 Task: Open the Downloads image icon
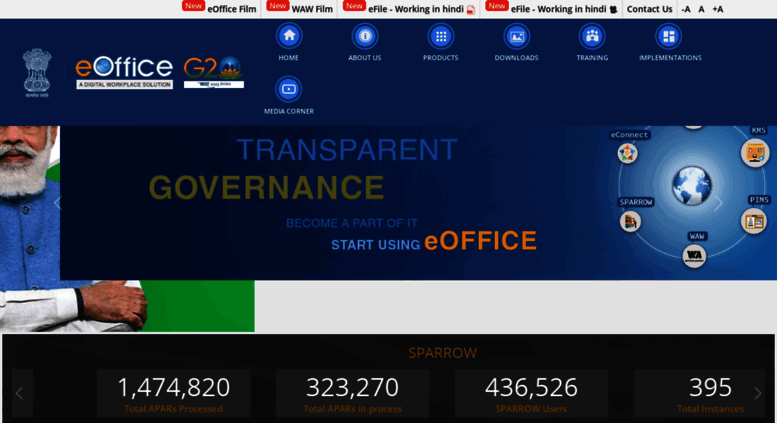[x=516, y=36]
